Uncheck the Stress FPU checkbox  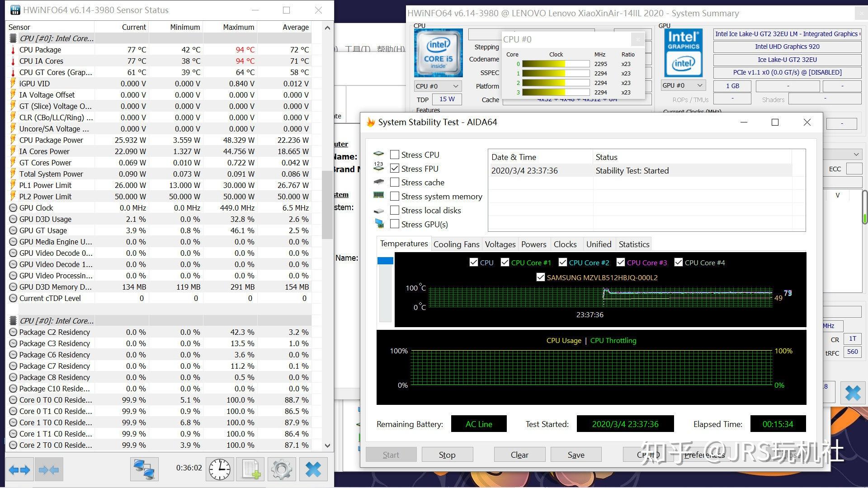(x=395, y=169)
